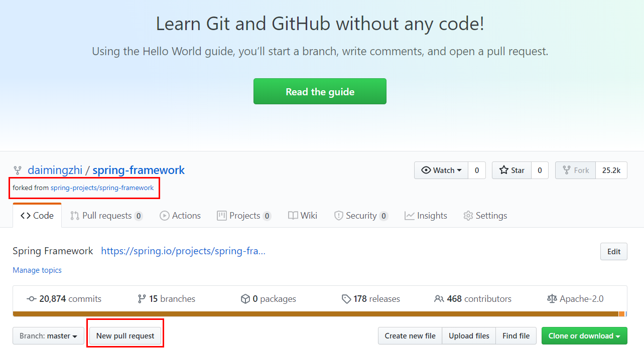Click the tag icon beside 178 releases
Screen dimensions: 644x349
pos(346,299)
